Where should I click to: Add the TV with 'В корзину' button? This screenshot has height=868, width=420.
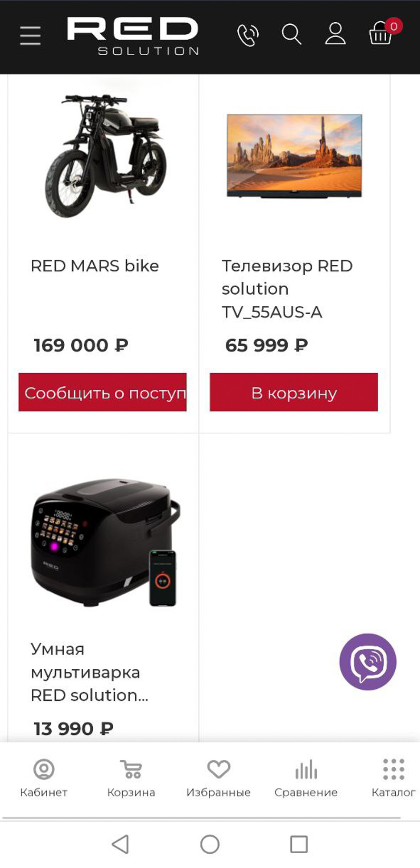click(294, 392)
